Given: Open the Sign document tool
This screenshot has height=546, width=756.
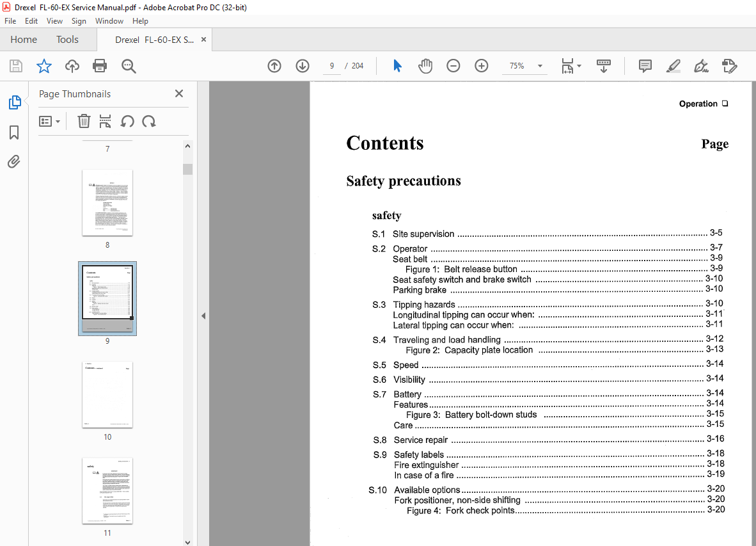Looking at the screenshot, I should 701,66.
